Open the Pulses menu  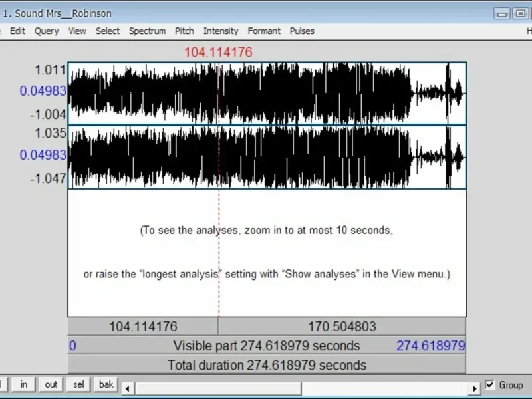pos(302,31)
